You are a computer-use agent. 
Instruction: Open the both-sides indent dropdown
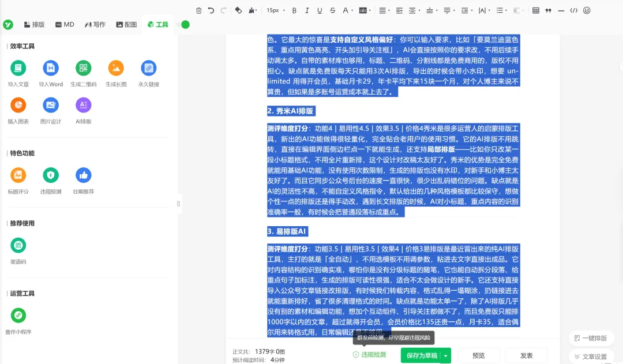click(414, 11)
